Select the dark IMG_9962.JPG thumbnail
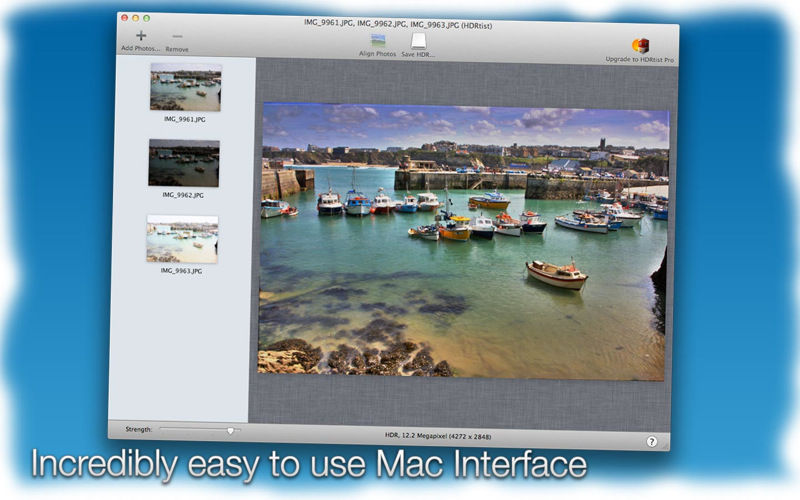Image resolution: width=800 pixels, height=500 pixels. click(184, 163)
